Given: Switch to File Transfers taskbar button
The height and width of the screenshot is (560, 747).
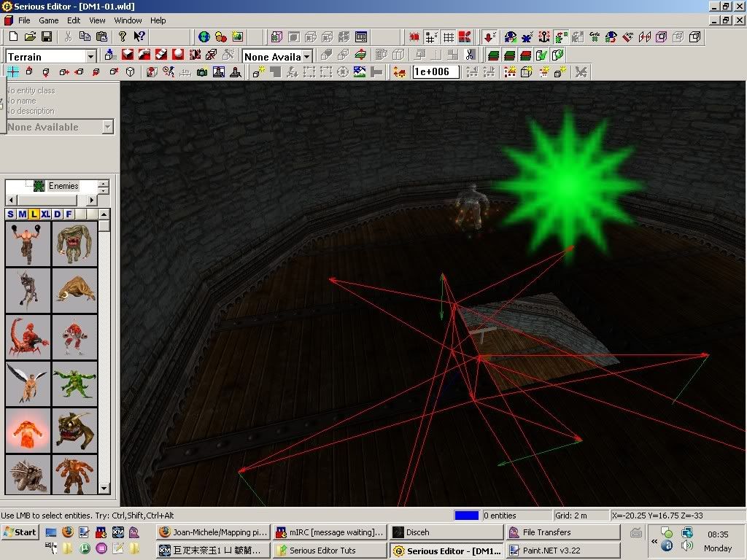Looking at the screenshot, I should [x=562, y=532].
